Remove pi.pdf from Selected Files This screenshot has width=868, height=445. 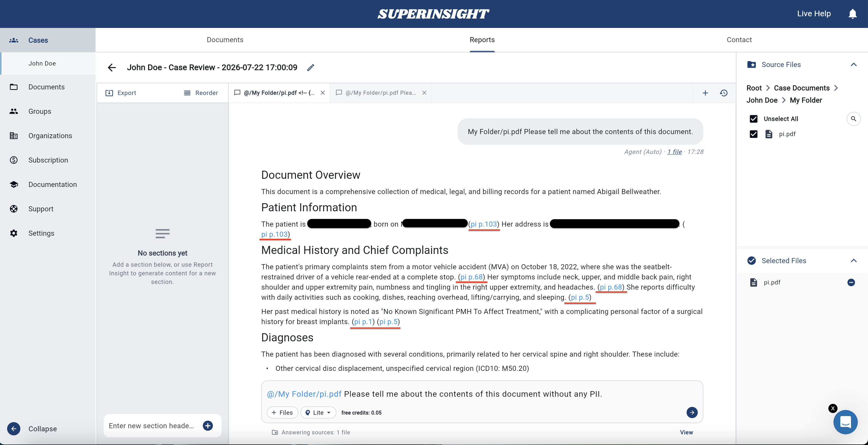click(x=851, y=283)
